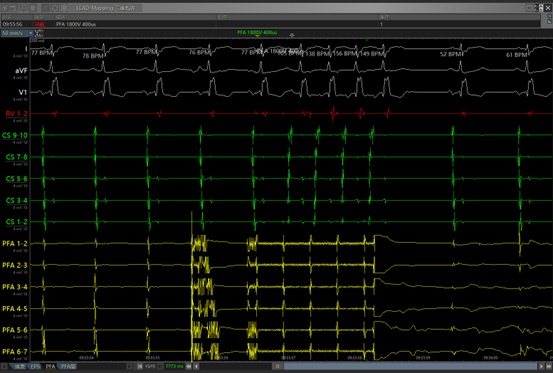Click the first icon in the title toolbar
The height and width of the screenshot is (373, 553).
tap(5, 8)
